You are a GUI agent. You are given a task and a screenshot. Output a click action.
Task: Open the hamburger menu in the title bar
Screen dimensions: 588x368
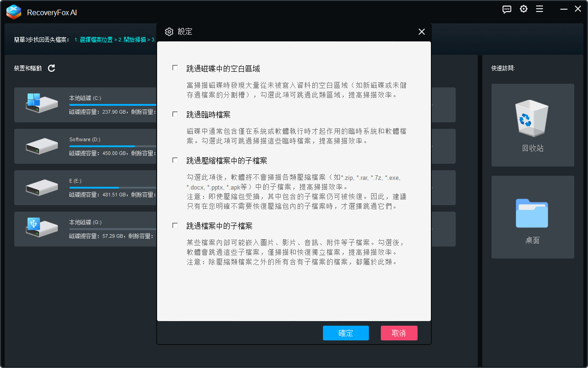540,9
